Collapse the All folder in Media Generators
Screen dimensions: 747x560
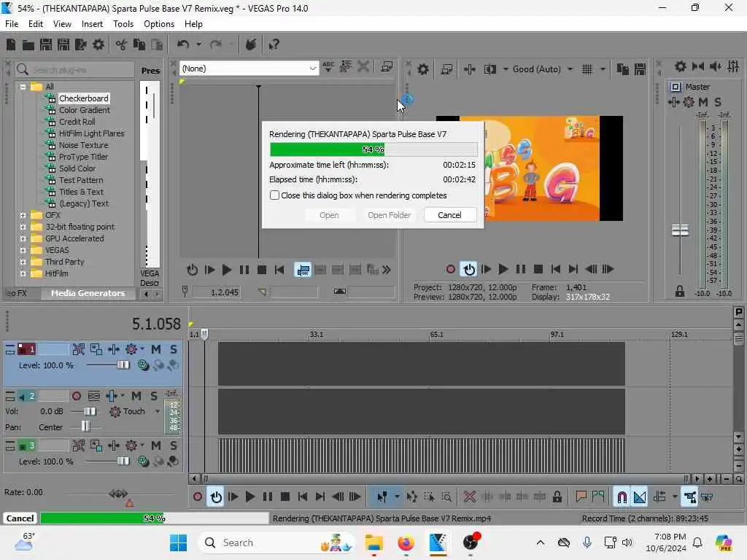point(23,87)
